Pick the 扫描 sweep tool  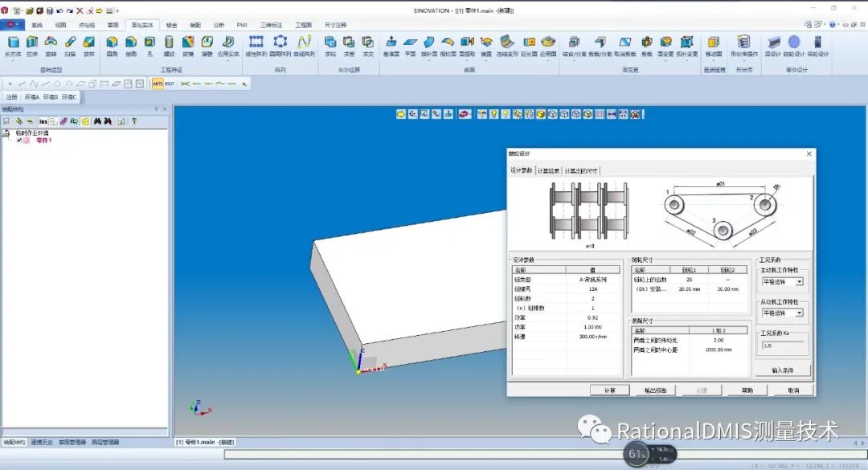pos(70,46)
